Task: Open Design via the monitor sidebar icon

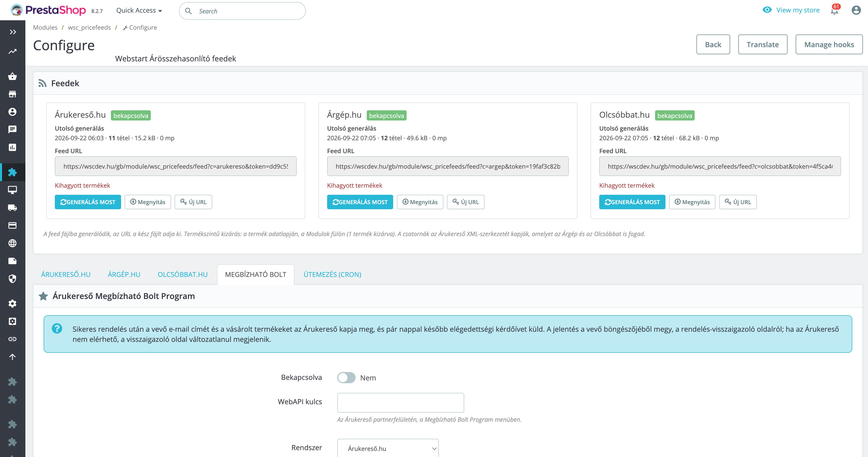Action: [12, 190]
